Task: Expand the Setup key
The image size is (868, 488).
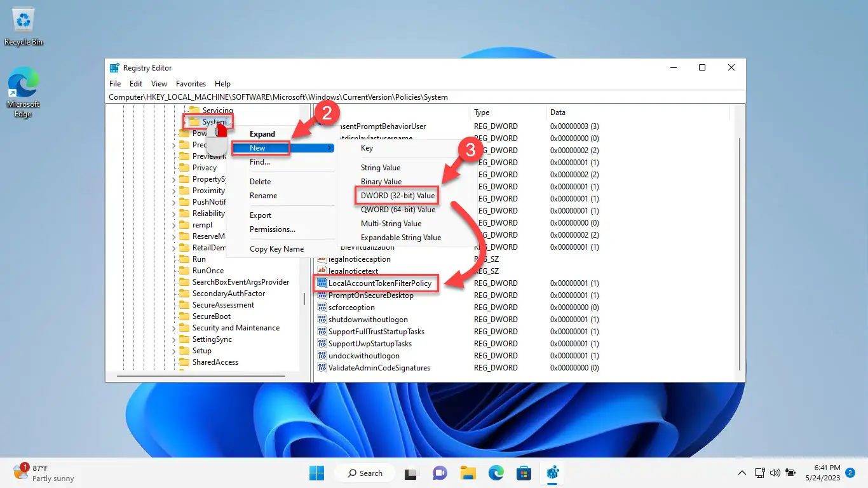Action: click(x=174, y=351)
